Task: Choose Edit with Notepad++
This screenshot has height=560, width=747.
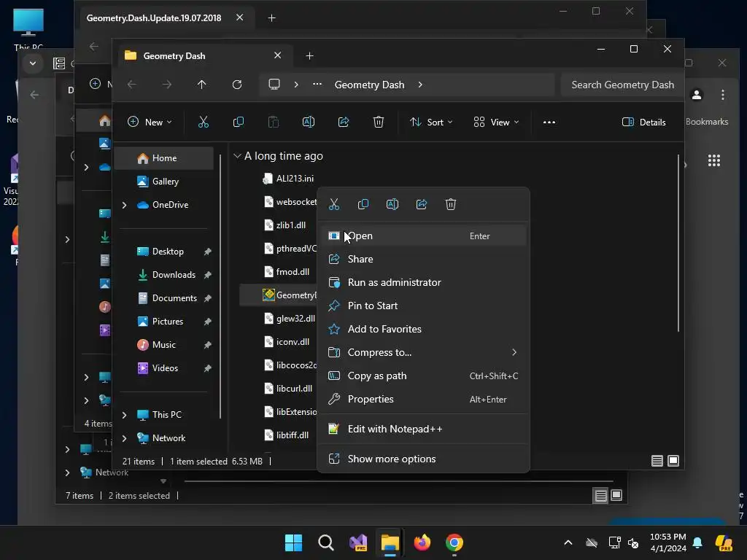Action: click(x=423, y=429)
